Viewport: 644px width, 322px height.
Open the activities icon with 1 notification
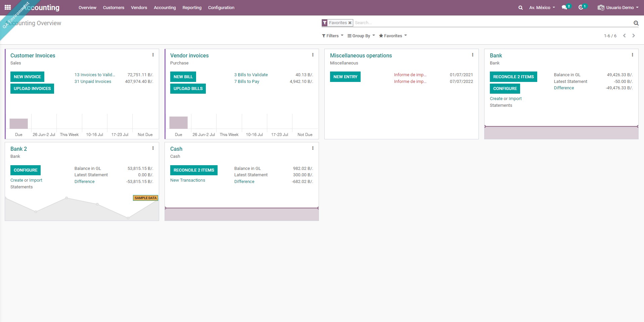[x=582, y=7]
